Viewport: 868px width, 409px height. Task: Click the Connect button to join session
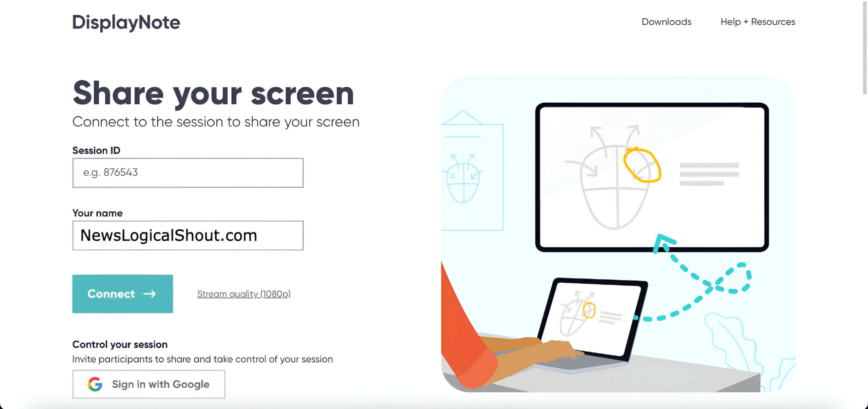coord(122,293)
